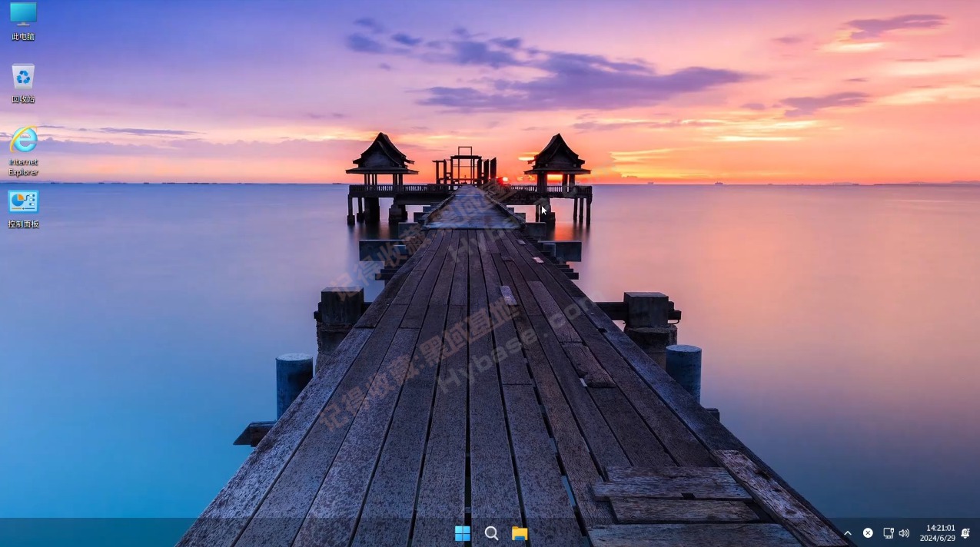Select the Internet Explorer desktop icon
The image size is (980, 547).
coord(23,151)
